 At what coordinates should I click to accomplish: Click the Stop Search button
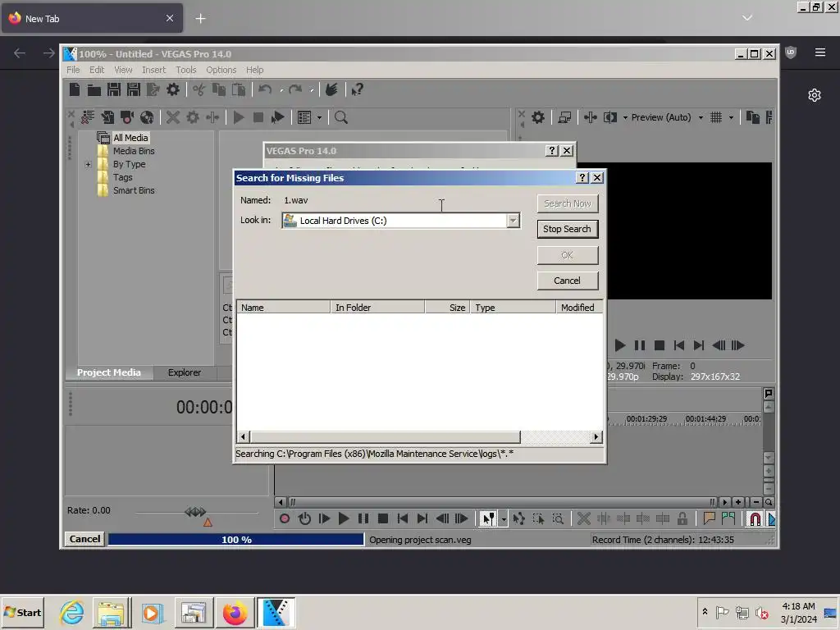567,229
